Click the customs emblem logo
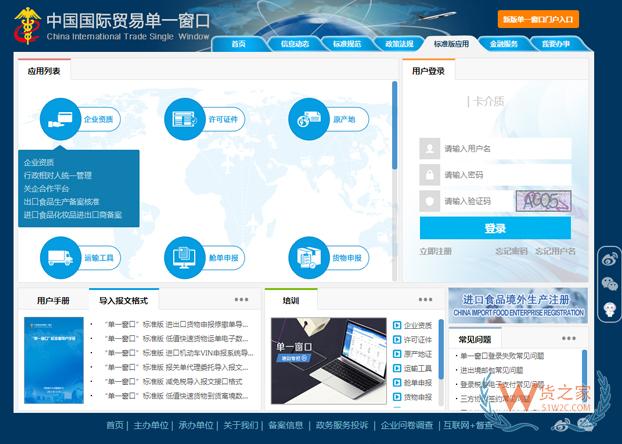This screenshot has width=622, height=444. coord(27,26)
